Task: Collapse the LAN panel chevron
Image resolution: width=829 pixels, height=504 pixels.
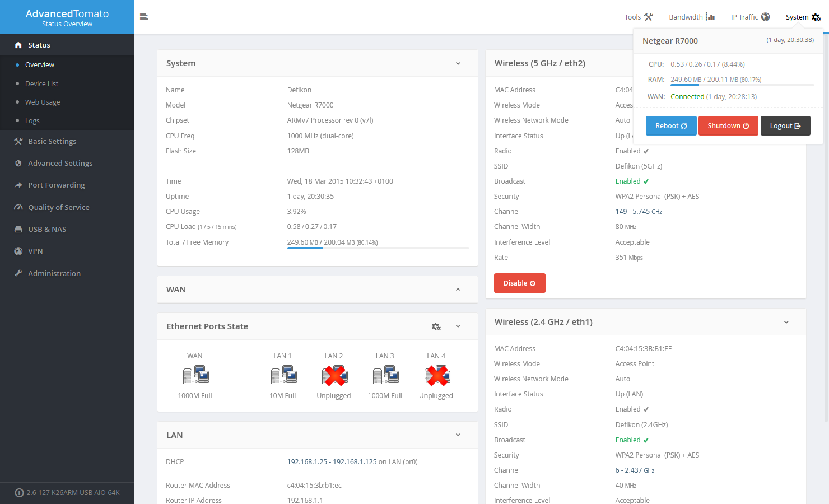Action: 458,435
